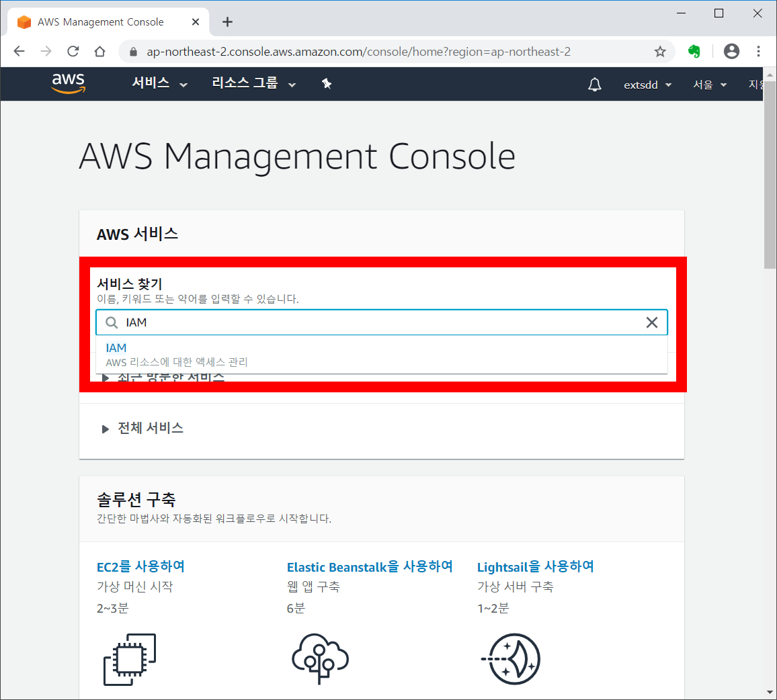This screenshot has width=777, height=700.
Task: Bookmark this page with the star
Action: click(x=660, y=52)
